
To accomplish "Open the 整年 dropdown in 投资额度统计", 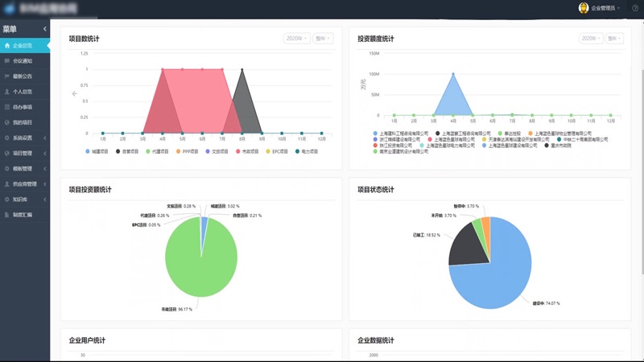I will click(x=614, y=38).
